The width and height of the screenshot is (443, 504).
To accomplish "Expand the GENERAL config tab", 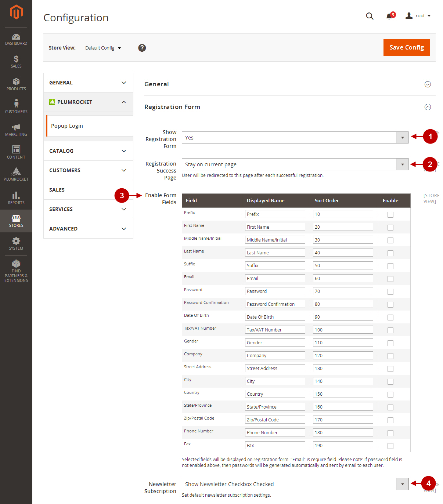I will click(x=88, y=83).
